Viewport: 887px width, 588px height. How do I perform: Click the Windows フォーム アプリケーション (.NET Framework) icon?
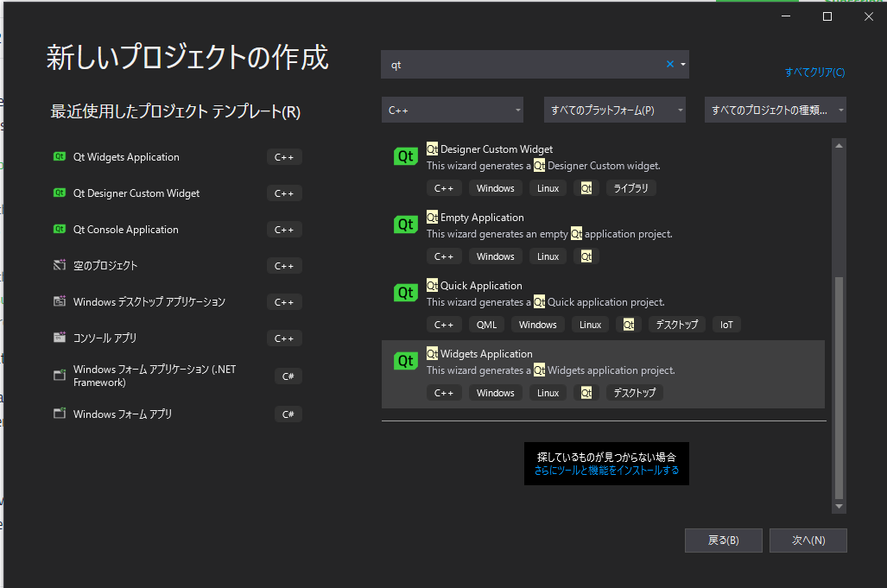60,376
